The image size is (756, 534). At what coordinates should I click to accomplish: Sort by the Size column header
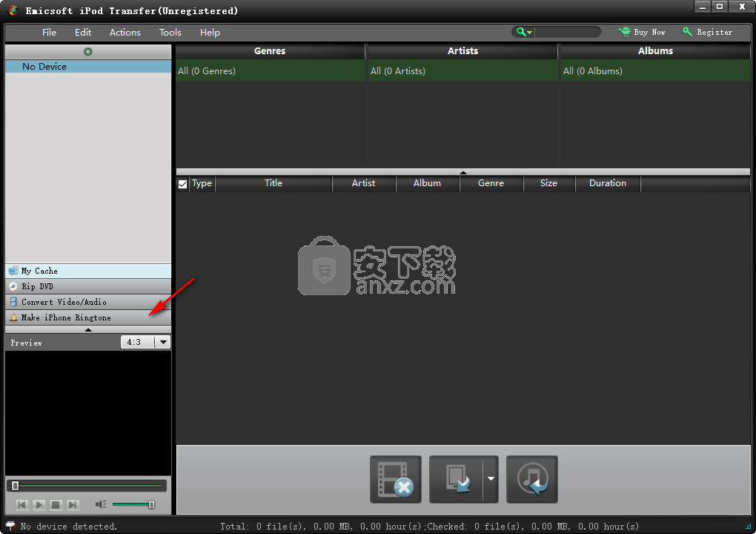point(548,183)
